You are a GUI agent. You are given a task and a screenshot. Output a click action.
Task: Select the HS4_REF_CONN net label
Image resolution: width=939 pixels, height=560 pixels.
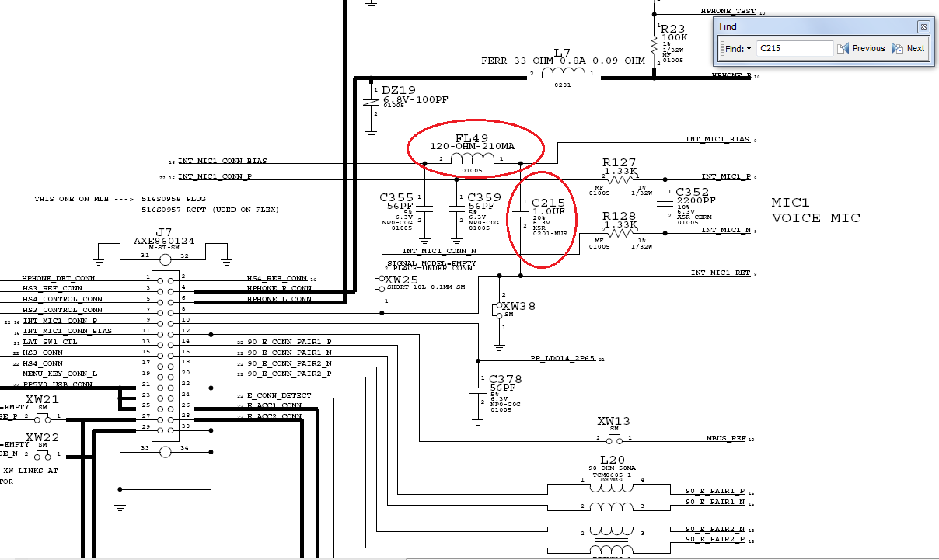[277, 277]
